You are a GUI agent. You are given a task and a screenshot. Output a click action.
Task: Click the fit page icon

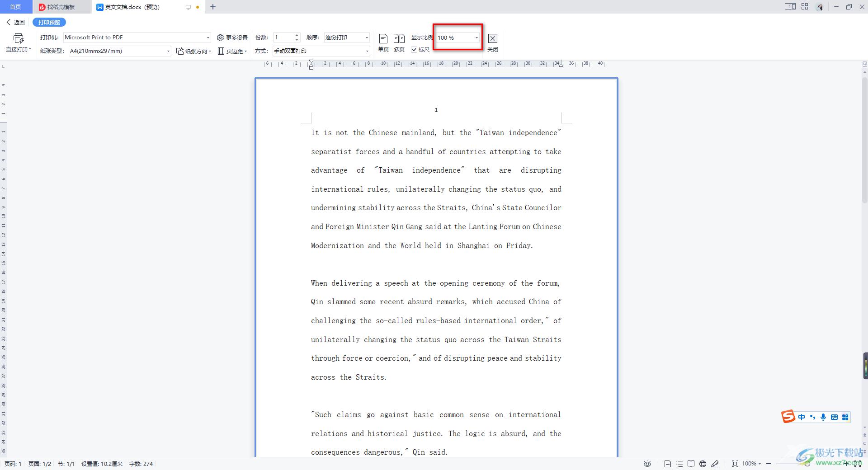coord(735,464)
